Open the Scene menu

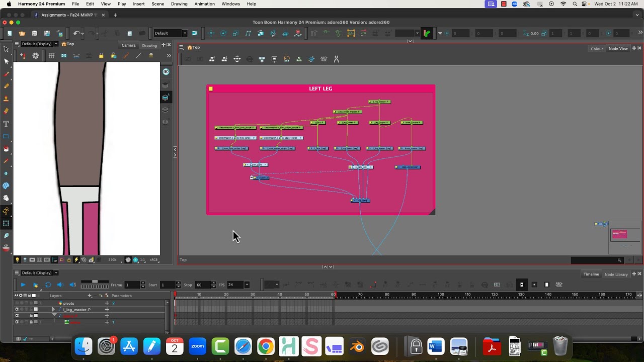[157, 4]
